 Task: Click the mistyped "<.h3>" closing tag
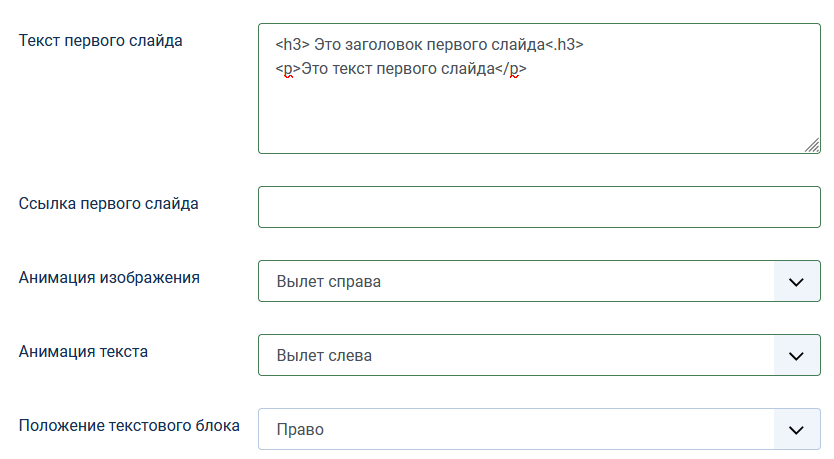[566, 45]
